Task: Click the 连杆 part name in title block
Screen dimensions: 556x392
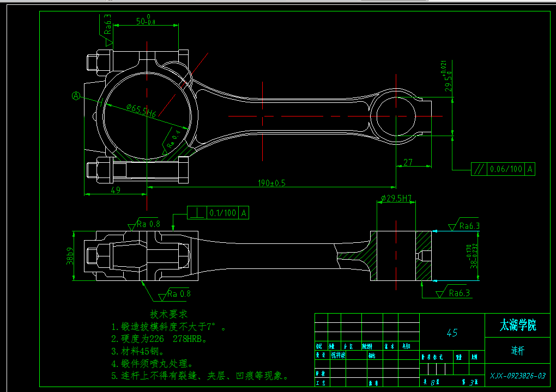Action: pos(517,351)
